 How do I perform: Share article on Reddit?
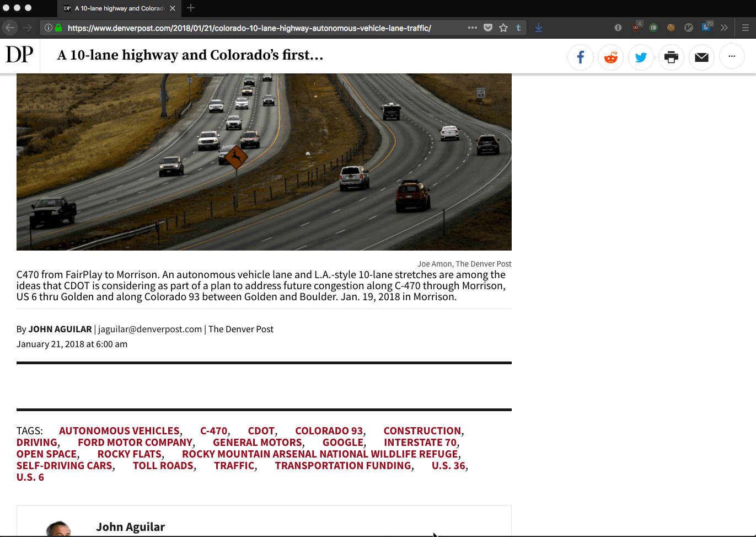611,57
